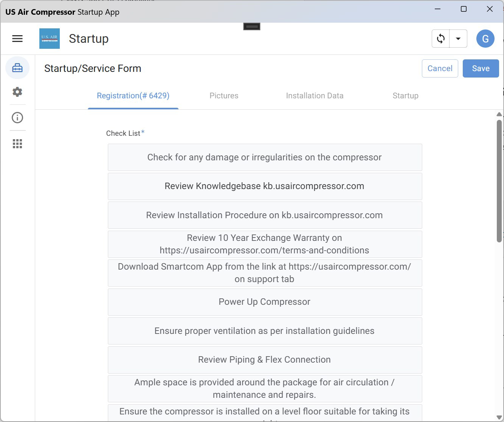Image resolution: width=504 pixels, height=422 pixels.
Task: Click the vertical scrollbar thumb
Action: coord(499,181)
